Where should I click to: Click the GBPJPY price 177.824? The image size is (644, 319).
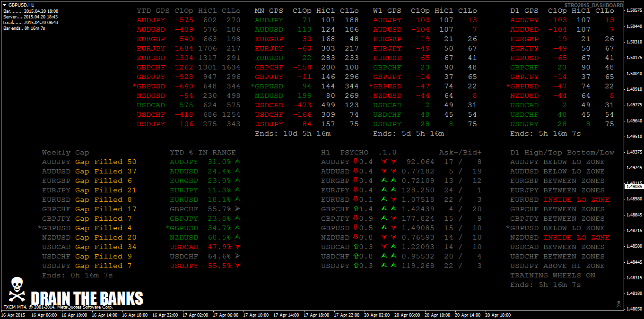click(418, 218)
